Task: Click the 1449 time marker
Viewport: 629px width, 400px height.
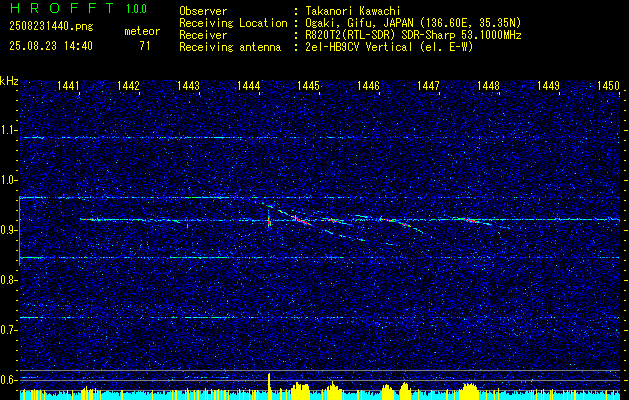Action: (x=548, y=85)
